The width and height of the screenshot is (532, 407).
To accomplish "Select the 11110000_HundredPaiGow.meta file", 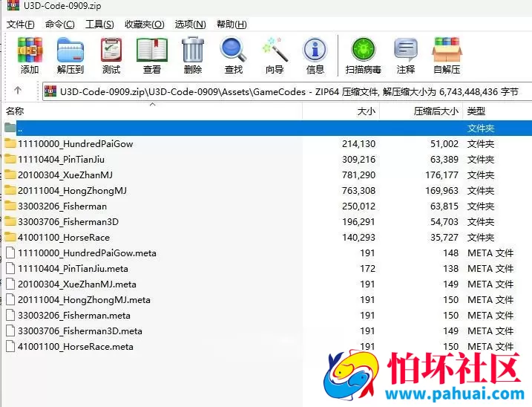I will click(x=88, y=253).
